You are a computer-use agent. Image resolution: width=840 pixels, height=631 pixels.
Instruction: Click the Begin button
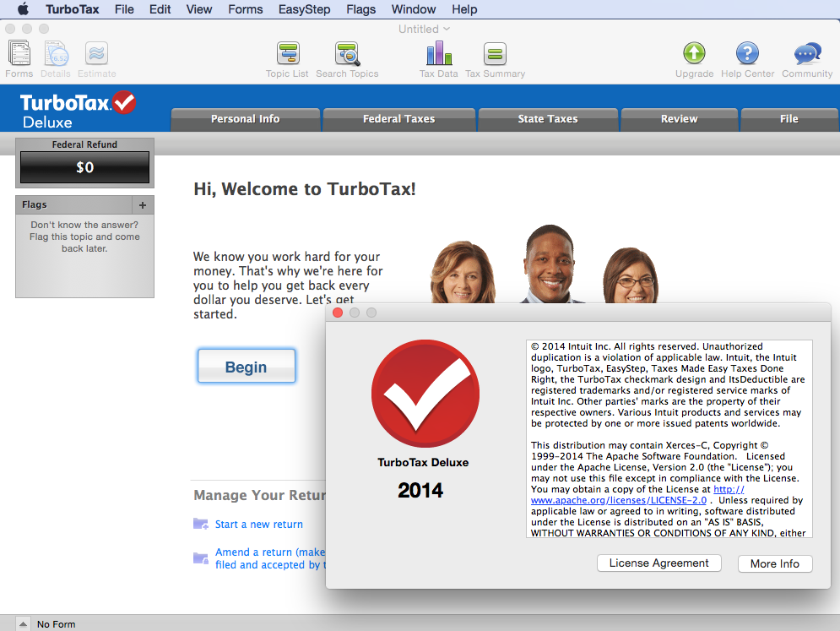pyautogui.click(x=247, y=366)
